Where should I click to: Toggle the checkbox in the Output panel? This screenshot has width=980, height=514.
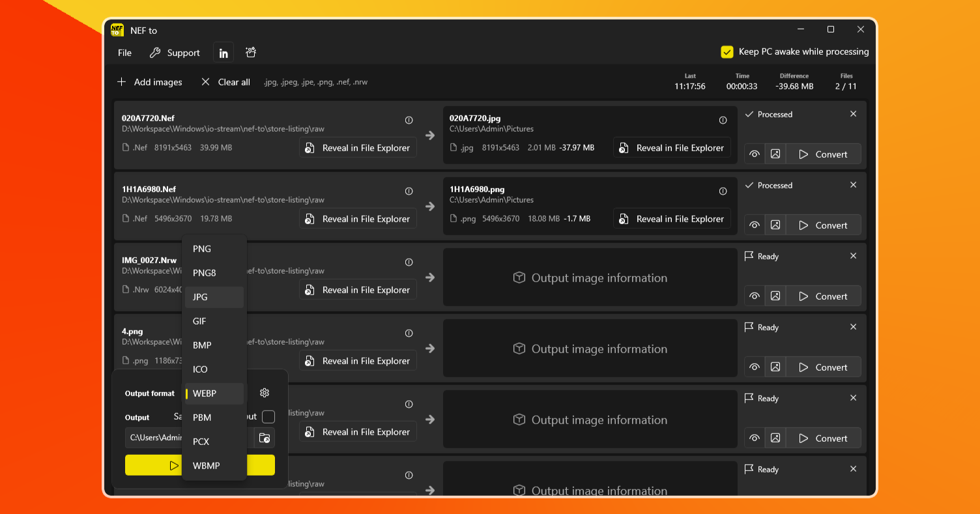[x=268, y=417]
